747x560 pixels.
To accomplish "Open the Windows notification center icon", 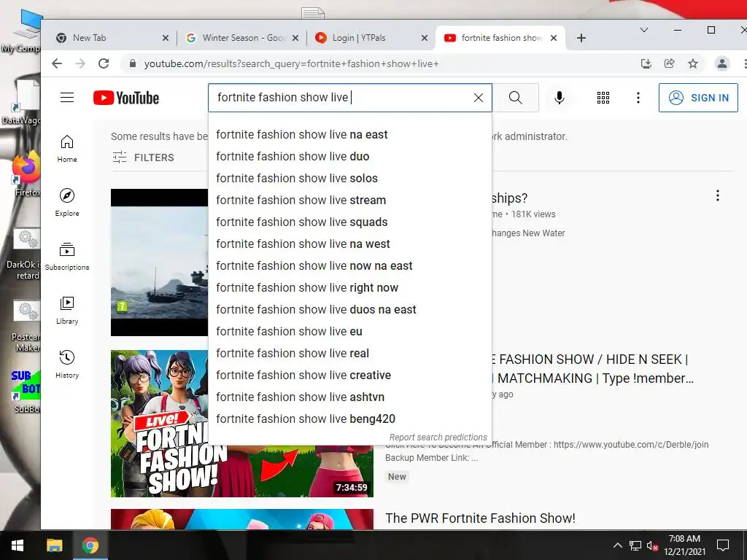I will point(723,545).
